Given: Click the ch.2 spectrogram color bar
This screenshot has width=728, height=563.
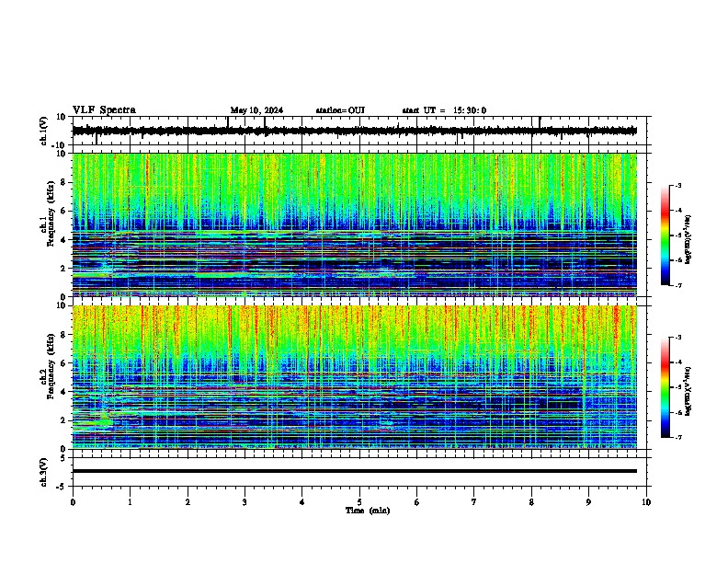Looking at the screenshot, I should pyautogui.click(x=665, y=387).
